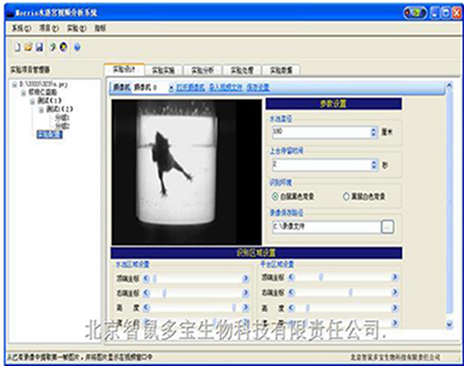Viewport: 464px width, 366px height.
Task: Click left arrow of platform height slider
Action: [x=292, y=308]
